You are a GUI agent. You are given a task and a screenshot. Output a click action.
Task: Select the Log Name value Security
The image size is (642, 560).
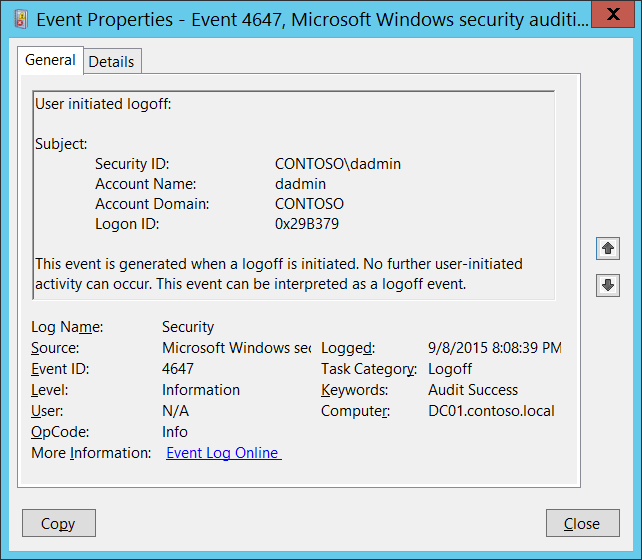point(188,327)
